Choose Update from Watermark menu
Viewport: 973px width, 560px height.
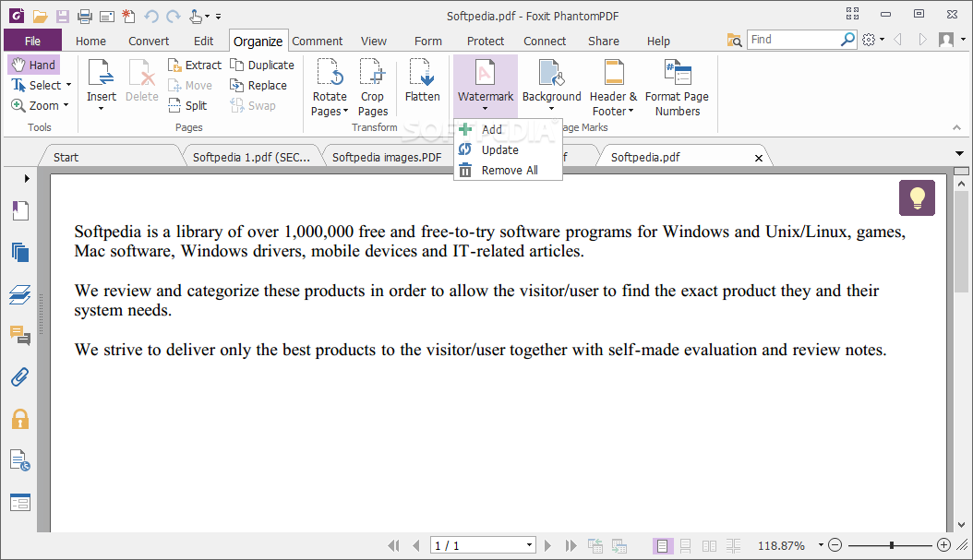tap(509, 150)
